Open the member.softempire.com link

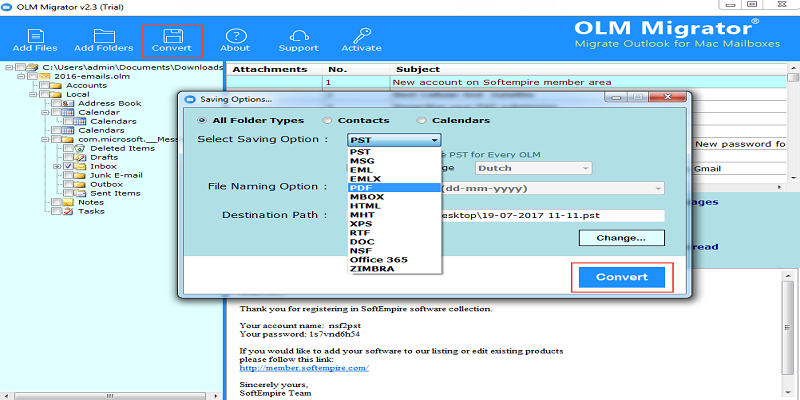(x=304, y=368)
